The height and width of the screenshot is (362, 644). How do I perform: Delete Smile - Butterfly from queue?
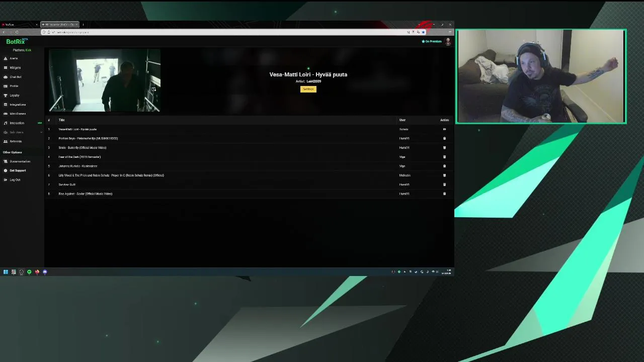click(444, 148)
